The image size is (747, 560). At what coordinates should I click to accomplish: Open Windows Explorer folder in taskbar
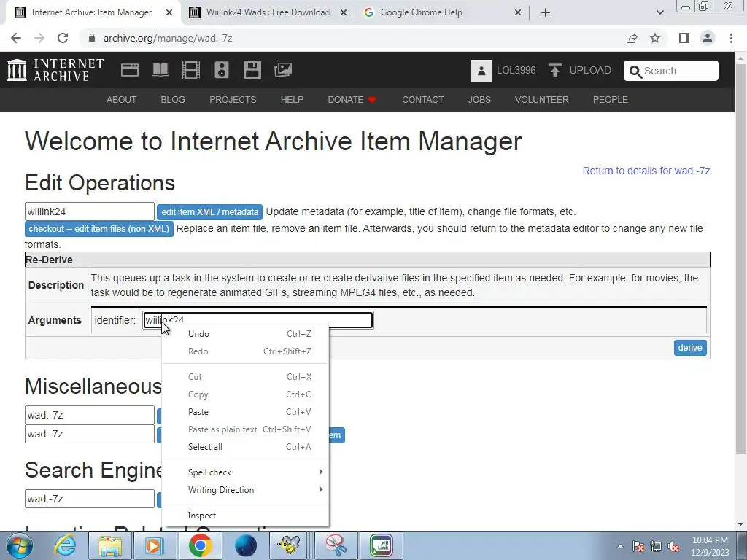click(110, 545)
